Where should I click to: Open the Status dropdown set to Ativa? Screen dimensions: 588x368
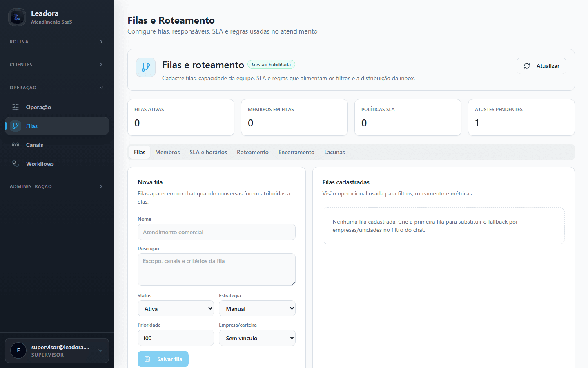point(176,309)
